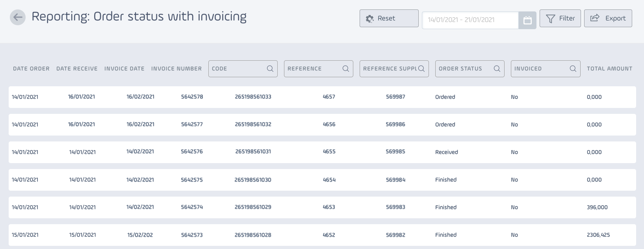Click the Date Order column header

32,69
